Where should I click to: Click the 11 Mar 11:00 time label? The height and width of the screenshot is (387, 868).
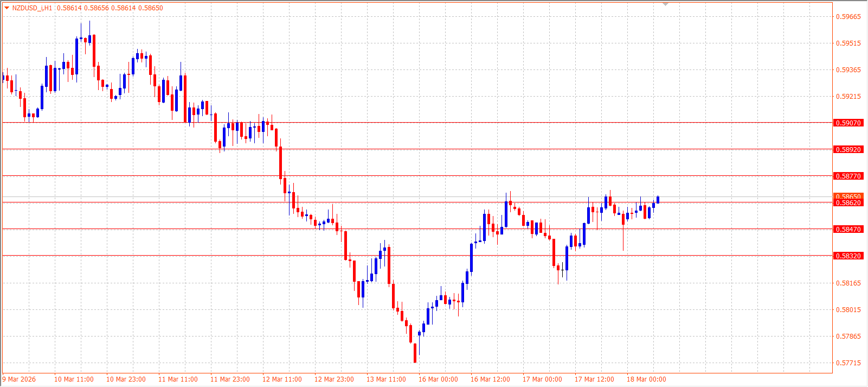[178, 379]
